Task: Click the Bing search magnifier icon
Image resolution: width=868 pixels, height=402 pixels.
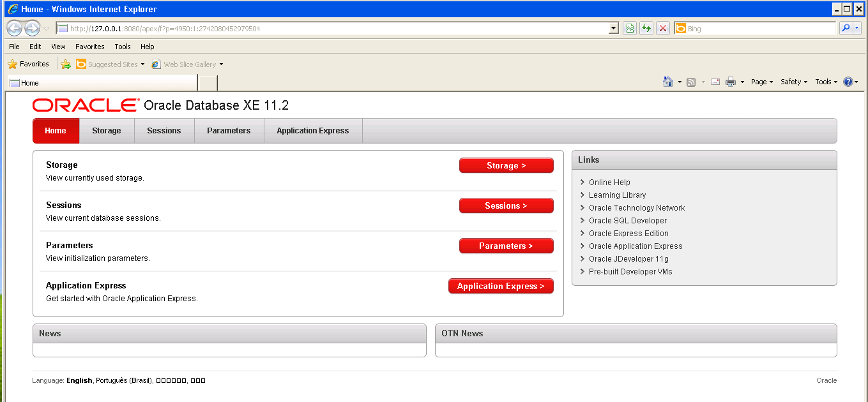Action: pyautogui.click(x=846, y=28)
